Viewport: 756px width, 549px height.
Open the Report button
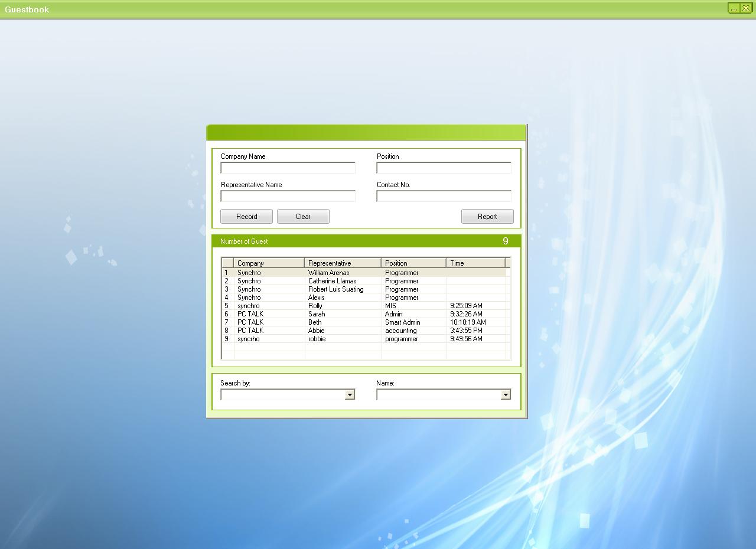point(487,217)
